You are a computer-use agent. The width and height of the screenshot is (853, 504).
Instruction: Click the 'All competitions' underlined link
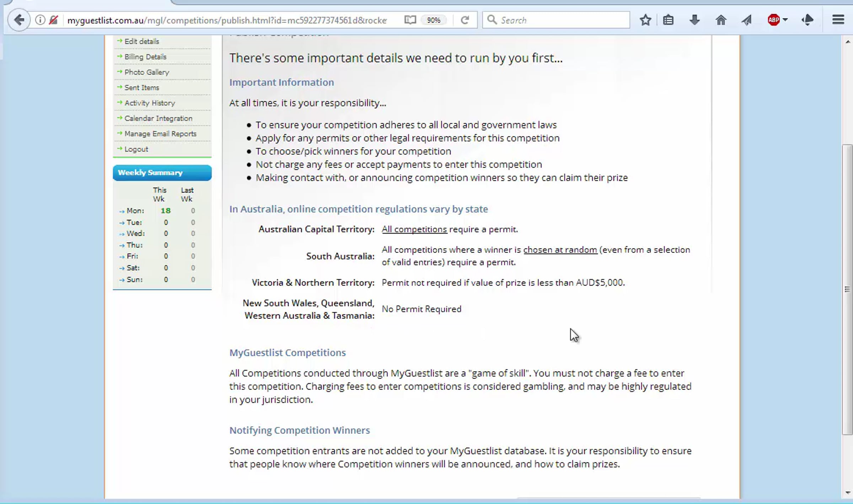click(414, 229)
